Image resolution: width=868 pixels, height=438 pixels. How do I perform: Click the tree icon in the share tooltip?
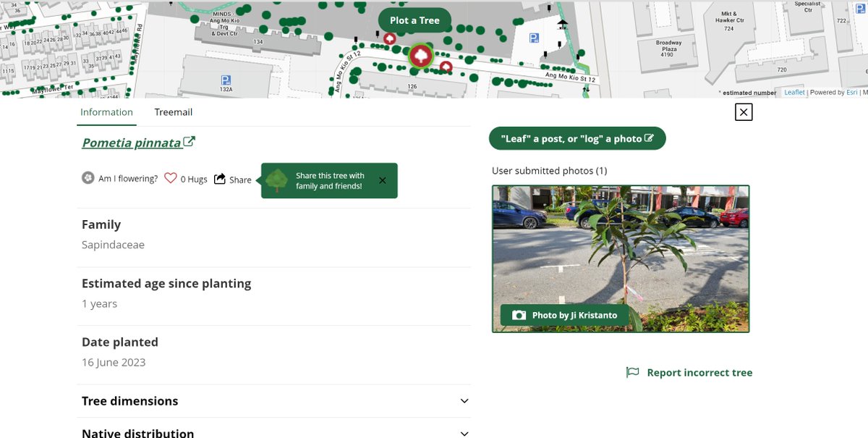pyautogui.click(x=277, y=180)
